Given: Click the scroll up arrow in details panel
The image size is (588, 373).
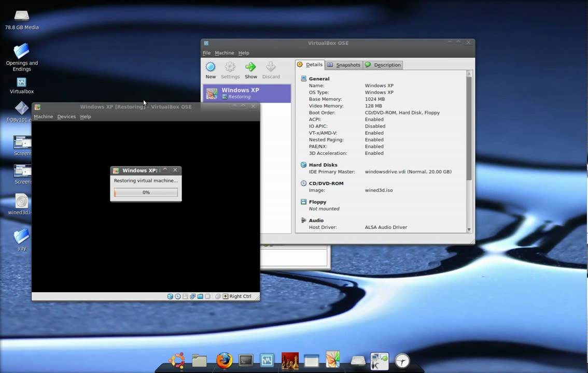Looking at the screenshot, I should click(x=469, y=74).
